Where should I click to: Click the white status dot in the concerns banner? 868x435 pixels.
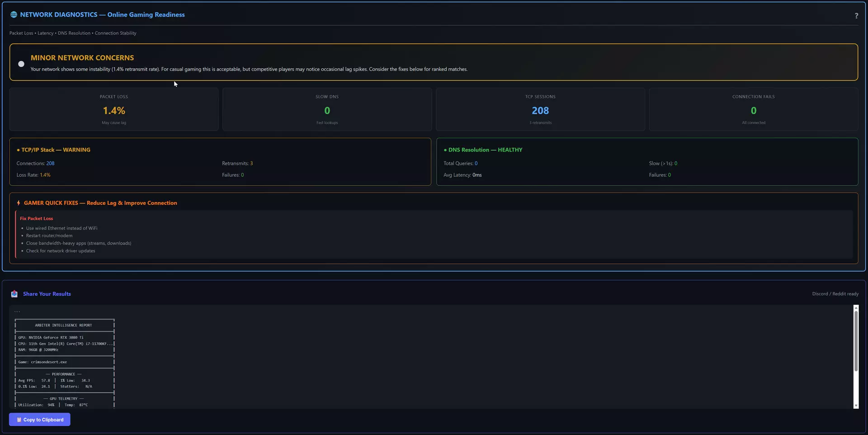pyautogui.click(x=21, y=64)
